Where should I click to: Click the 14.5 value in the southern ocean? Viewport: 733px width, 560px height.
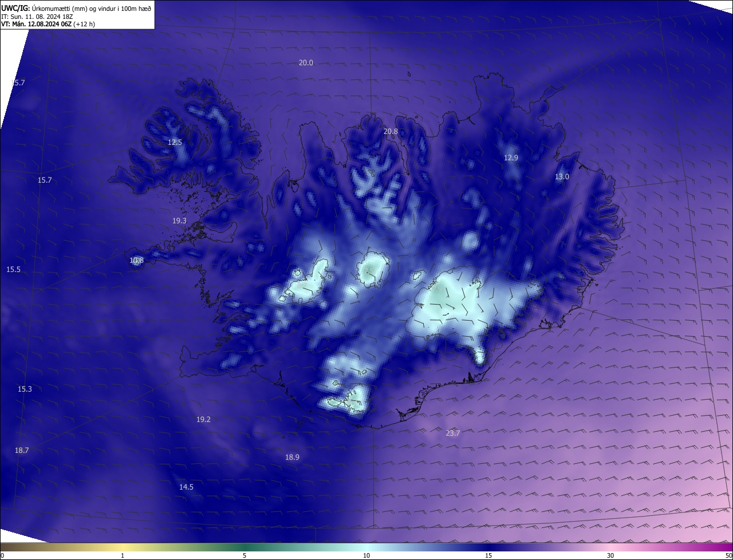[x=186, y=487]
